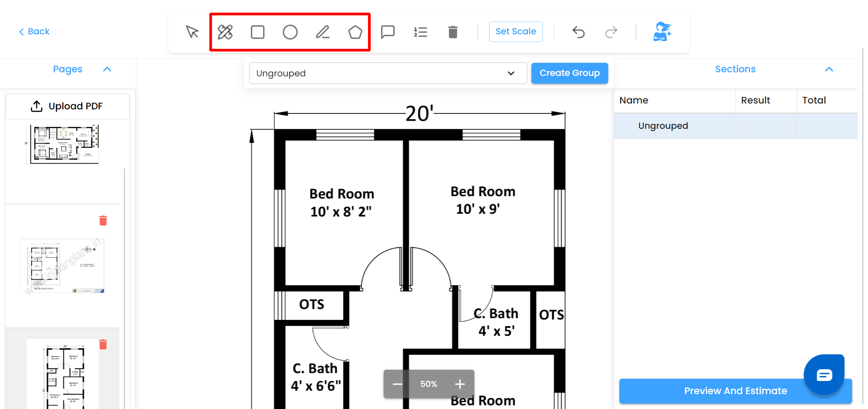Click the toolbar trash delete icon
868x409 pixels.
(453, 32)
